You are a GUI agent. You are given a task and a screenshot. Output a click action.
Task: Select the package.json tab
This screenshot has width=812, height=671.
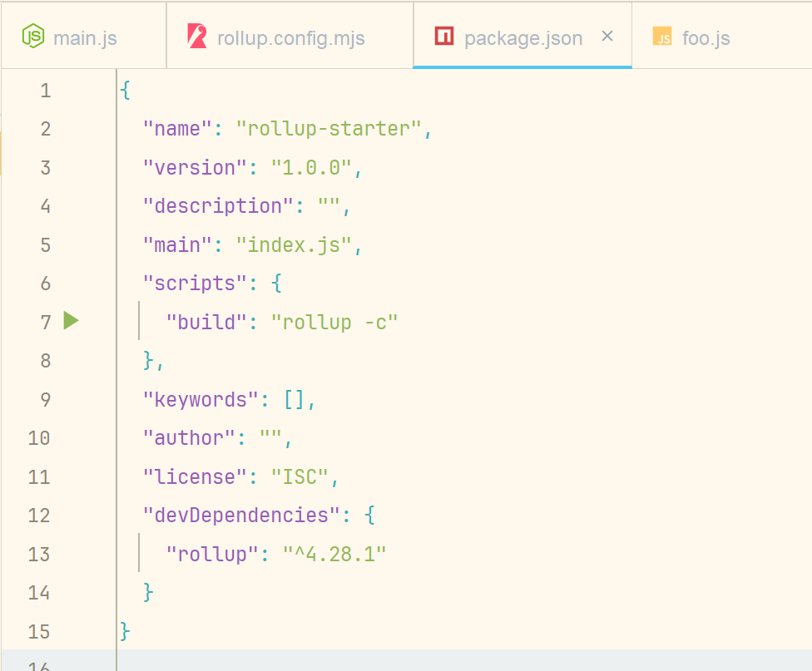pos(522,37)
